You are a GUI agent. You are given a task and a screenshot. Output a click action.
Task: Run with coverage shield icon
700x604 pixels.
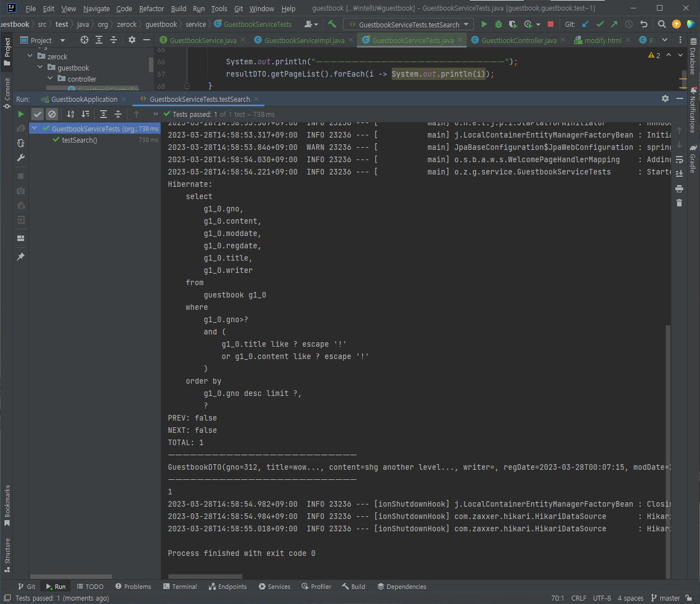(513, 25)
